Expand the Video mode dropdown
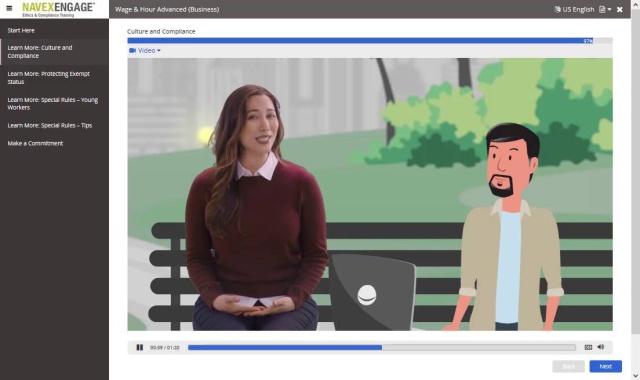The height and width of the screenshot is (380, 640). [x=145, y=51]
